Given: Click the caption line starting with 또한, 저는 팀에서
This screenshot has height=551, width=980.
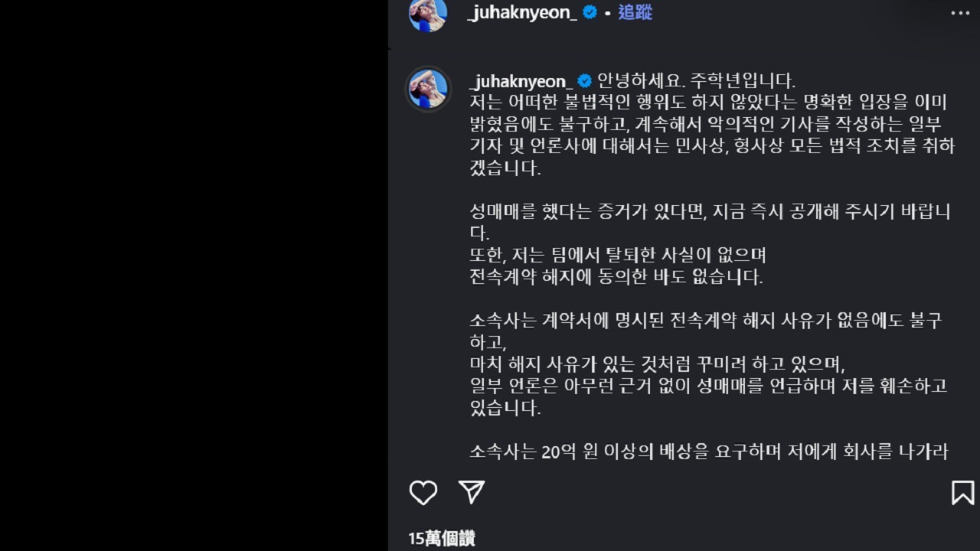Looking at the screenshot, I should pos(618,255).
